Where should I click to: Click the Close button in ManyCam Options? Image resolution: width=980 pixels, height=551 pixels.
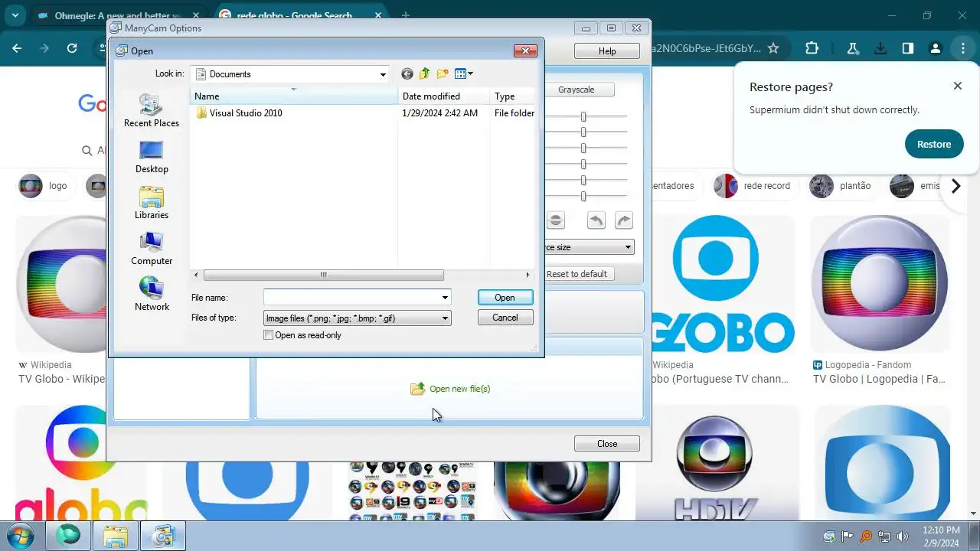pyautogui.click(x=606, y=444)
